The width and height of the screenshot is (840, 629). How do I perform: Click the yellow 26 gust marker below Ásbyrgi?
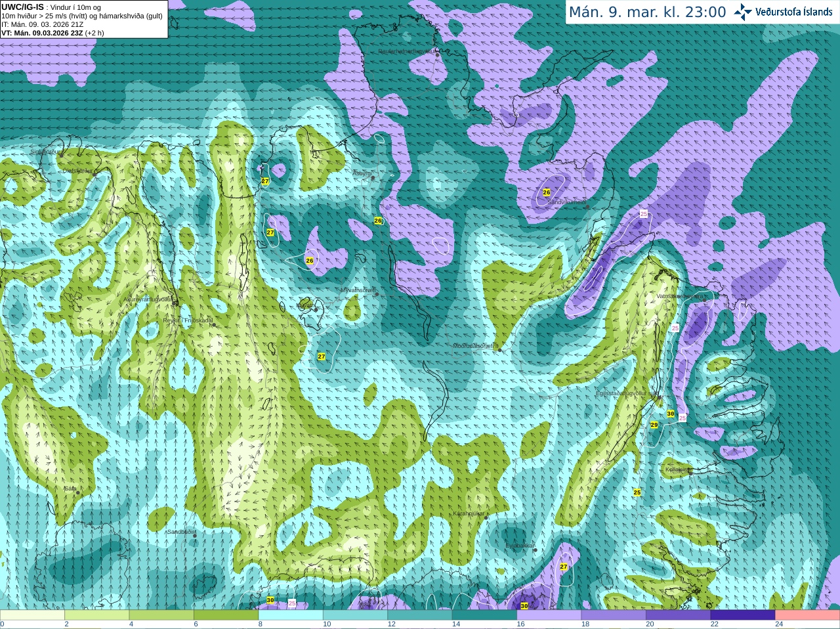[x=378, y=221]
